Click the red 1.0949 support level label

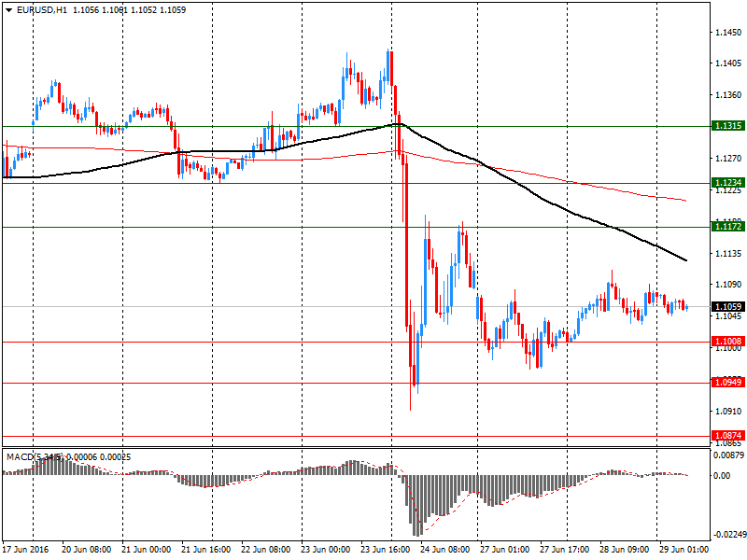coord(728,382)
